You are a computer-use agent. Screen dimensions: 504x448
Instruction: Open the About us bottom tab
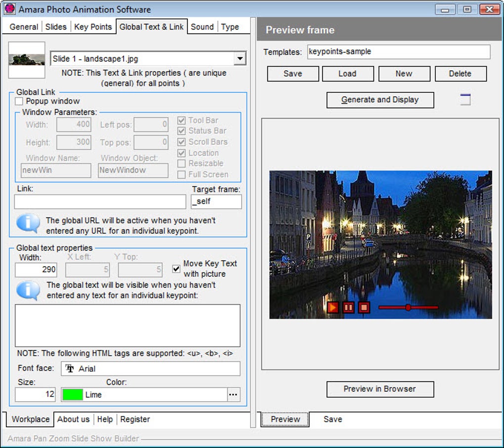pyautogui.click(x=73, y=419)
